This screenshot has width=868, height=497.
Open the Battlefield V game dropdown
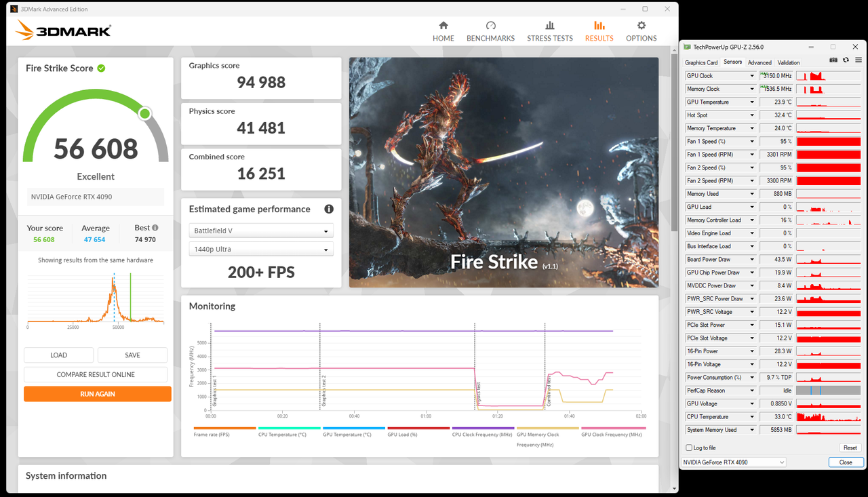(x=261, y=231)
